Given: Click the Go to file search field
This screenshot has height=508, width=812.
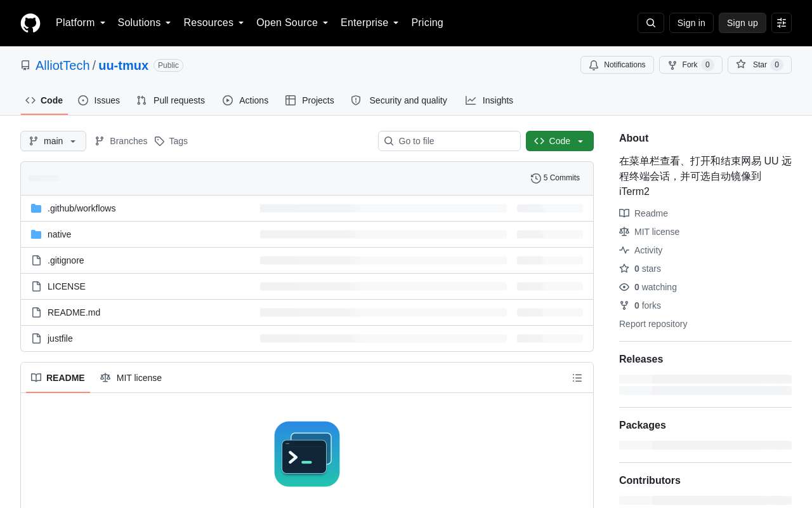Looking at the screenshot, I should coord(449,141).
